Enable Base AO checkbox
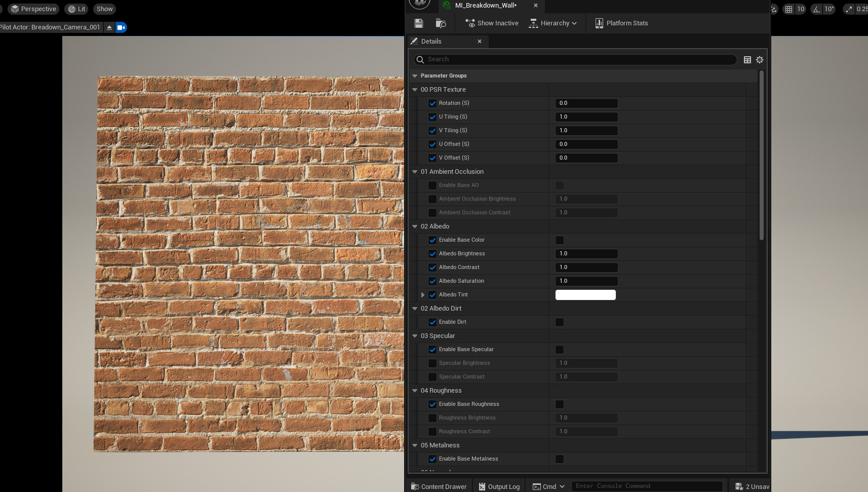The width and height of the screenshot is (868, 492). [432, 185]
